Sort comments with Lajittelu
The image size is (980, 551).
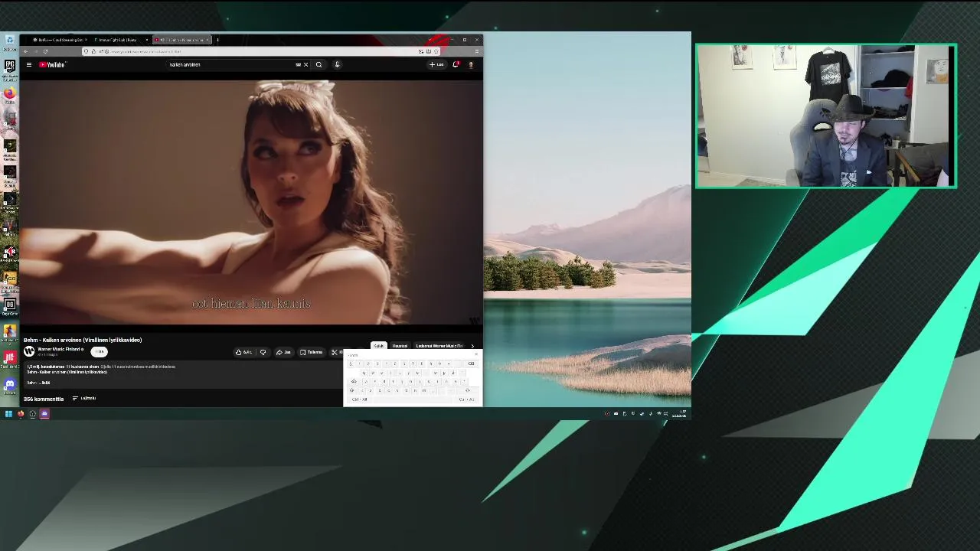pyautogui.click(x=84, y=398)
